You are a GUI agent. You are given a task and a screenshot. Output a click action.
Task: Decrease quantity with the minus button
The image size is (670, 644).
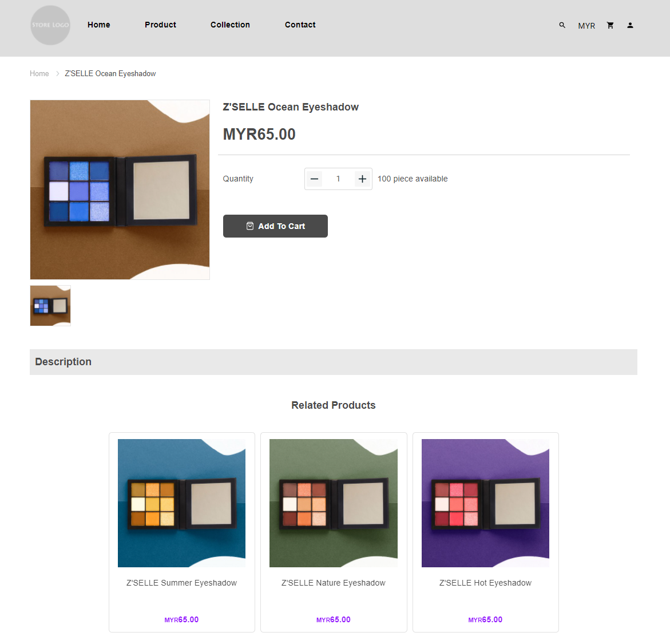click(x=315, y=179)
